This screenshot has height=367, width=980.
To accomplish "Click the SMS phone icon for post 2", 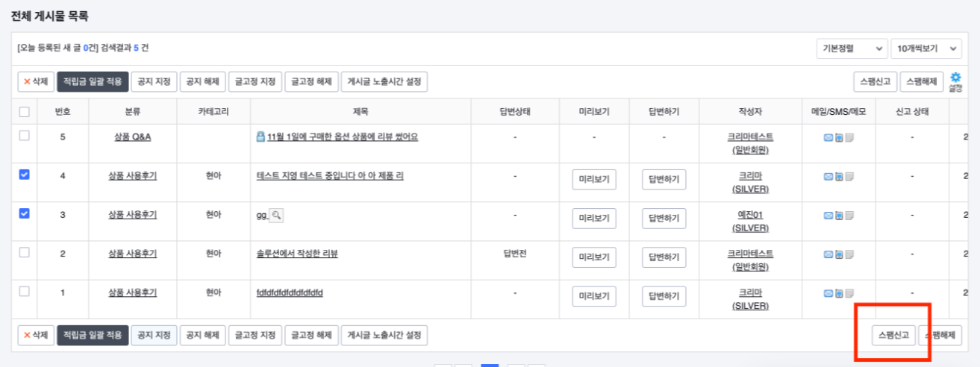I will 838,254.
